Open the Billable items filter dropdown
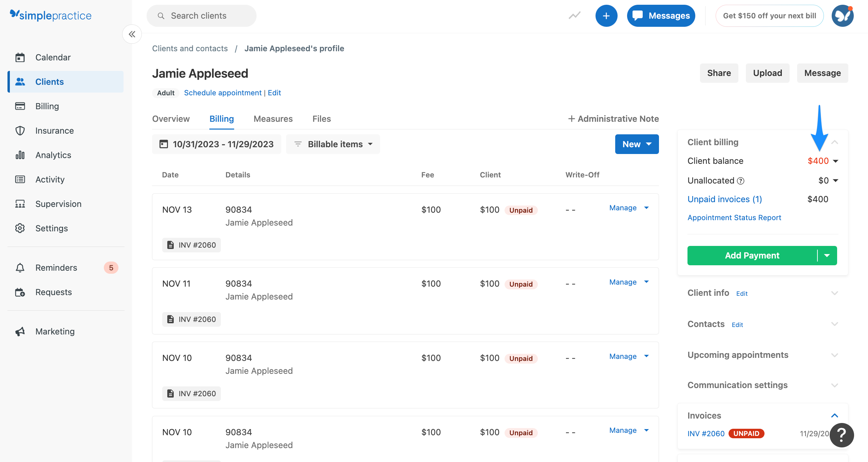The image size is (868, 462). tap(333, 144)
